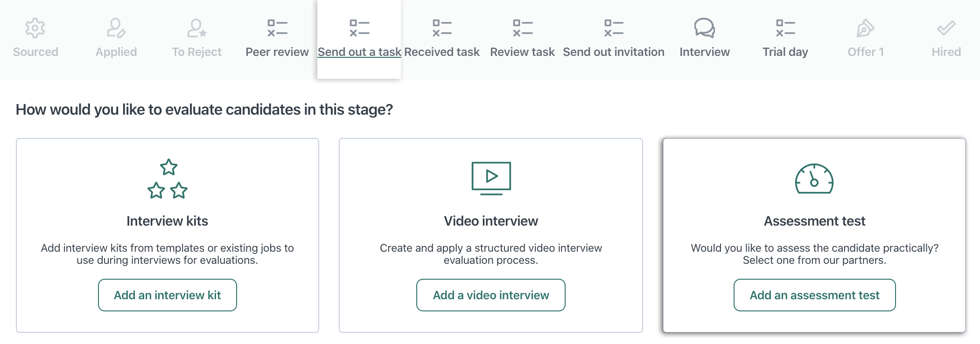Click Add an assessment test button
The width and height of the screenshot is (980, 344).
tap(814, 295)
